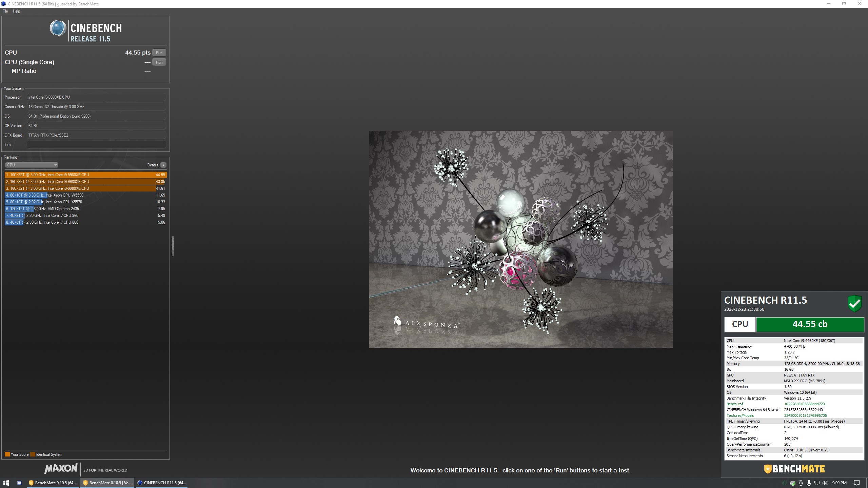Click the orange Your Score legend swatch
Image resolution: width=868 pixels, height=488 pixels.
7,454
